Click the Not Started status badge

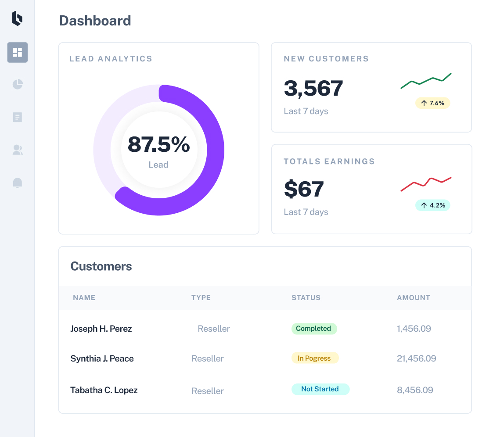click(x=320, y=389)
